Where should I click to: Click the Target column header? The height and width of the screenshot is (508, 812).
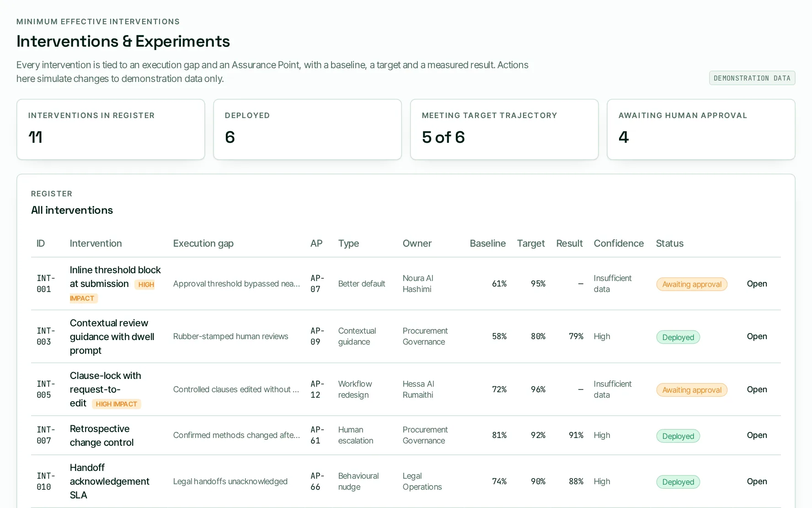(531, 243)
